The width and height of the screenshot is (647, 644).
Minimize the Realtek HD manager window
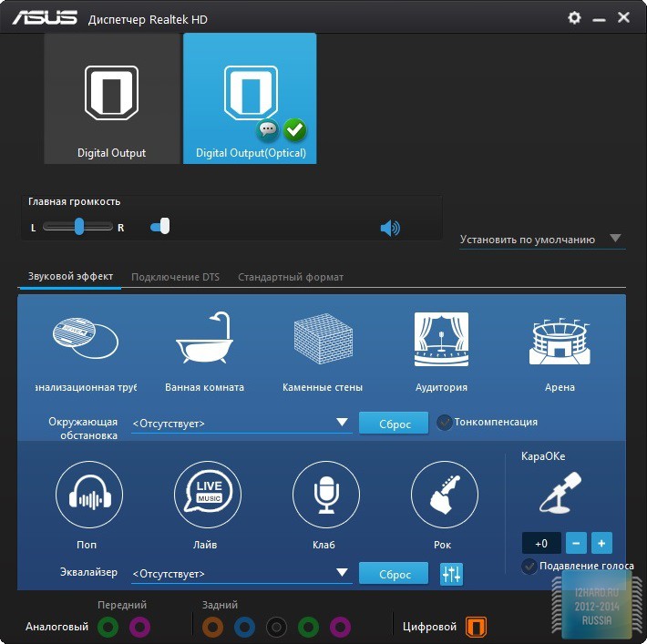pos(599,19)
